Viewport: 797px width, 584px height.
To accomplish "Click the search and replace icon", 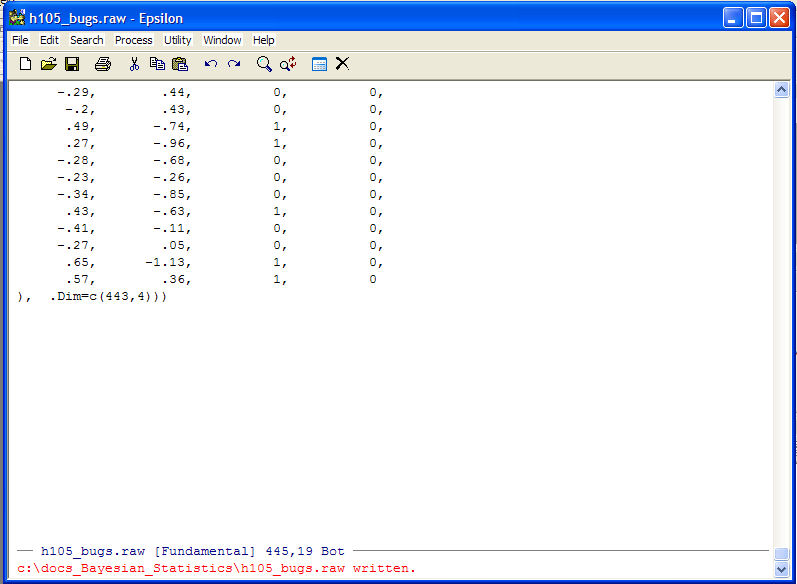I will (x=288, y=64).
